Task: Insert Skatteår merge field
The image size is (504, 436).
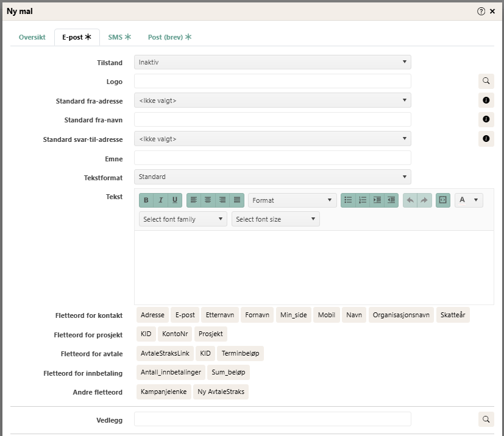Action: pyautogui.click(x=453, y=315)
